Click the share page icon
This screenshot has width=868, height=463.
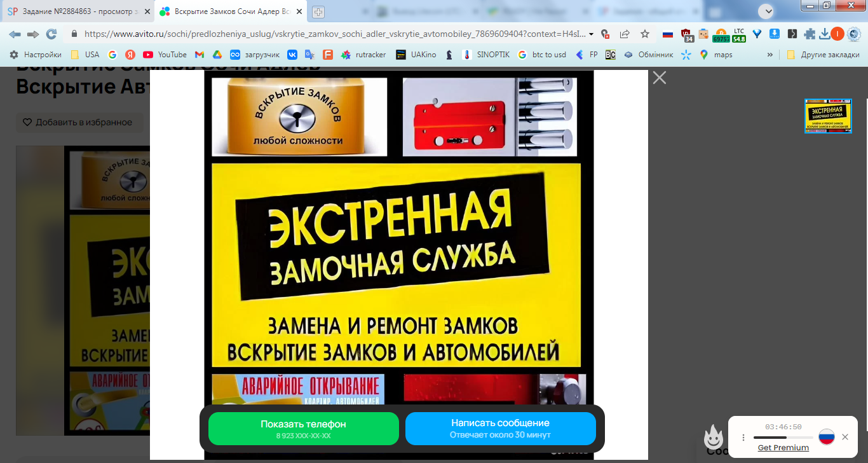[625, 34]
